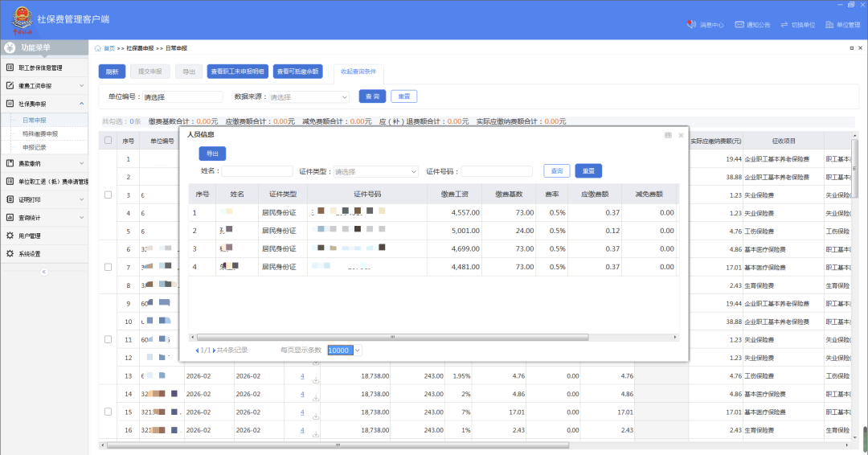
Task: Open the 通知公告 announcements icon
Action: [x=739, y=24]
